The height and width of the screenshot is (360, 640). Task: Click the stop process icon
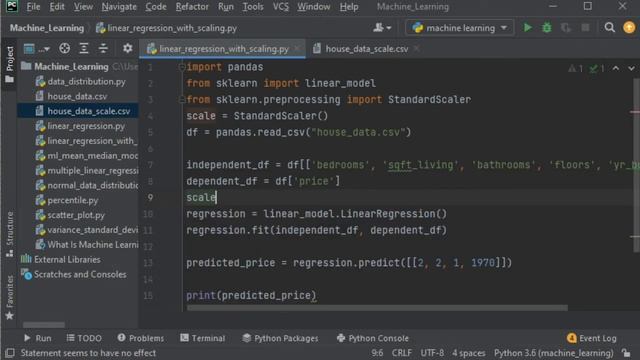point(585,28)
